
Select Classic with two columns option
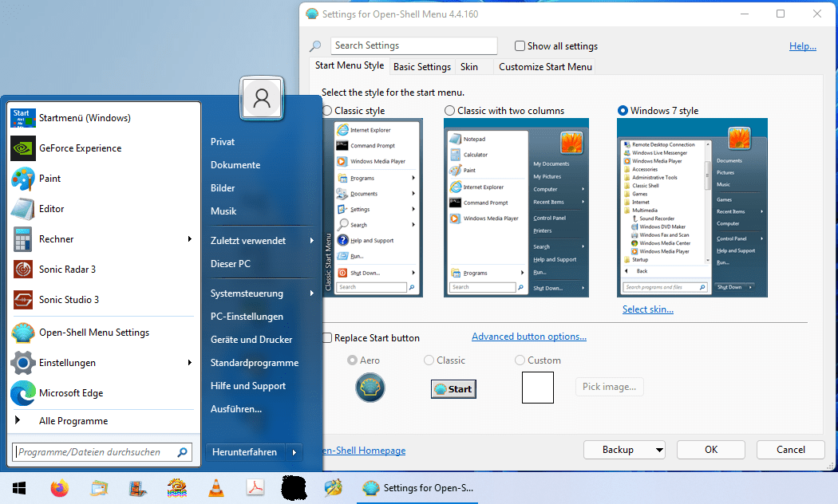(450, 111)
